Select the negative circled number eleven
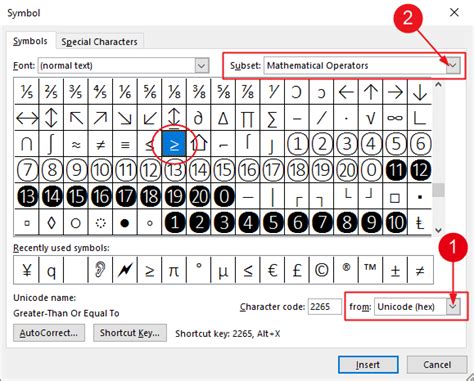 pyautogui.click(x=395, y=170)
